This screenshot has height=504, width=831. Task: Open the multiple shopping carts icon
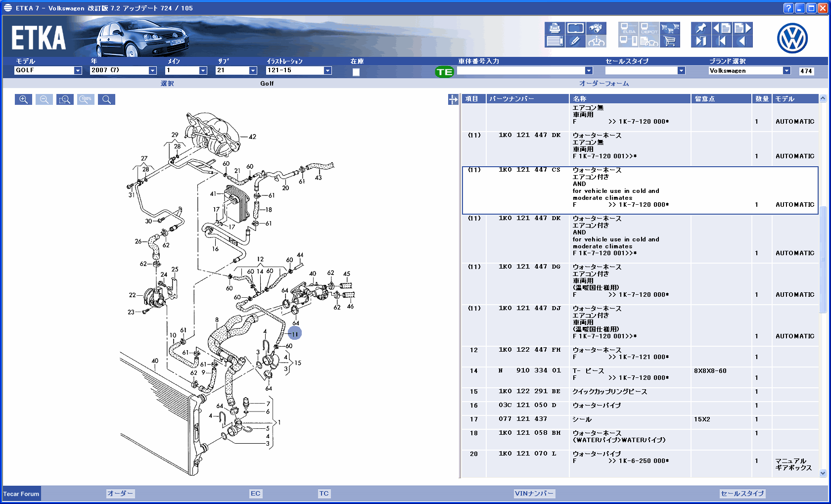(670, 28)
